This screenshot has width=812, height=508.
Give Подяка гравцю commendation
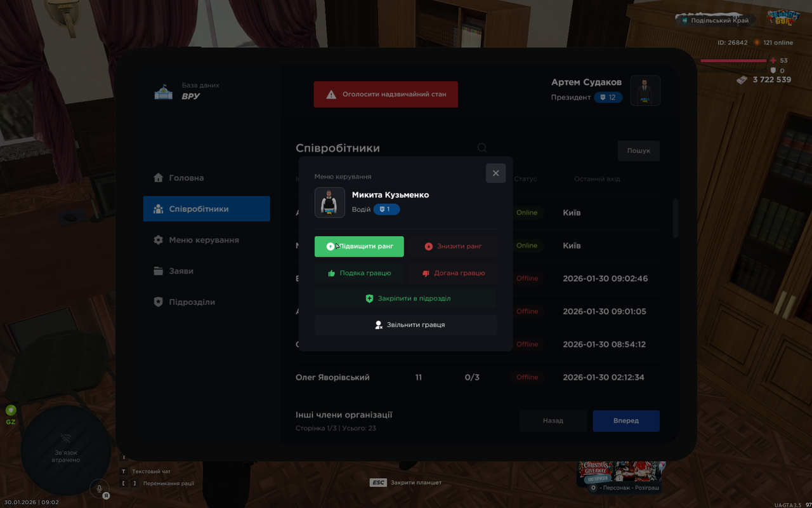[x=359, y=273]
